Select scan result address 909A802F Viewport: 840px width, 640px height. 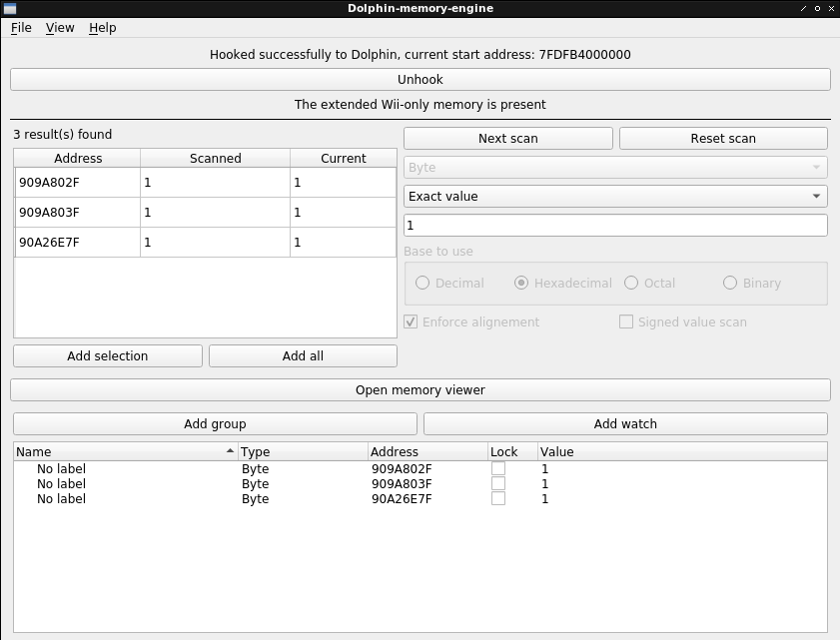[x=78, y=183]
